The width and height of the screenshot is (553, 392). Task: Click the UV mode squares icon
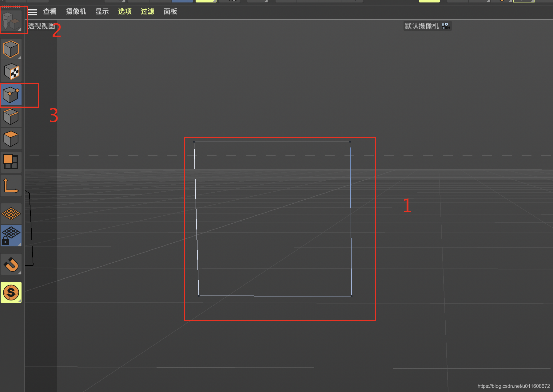point(11,162)
